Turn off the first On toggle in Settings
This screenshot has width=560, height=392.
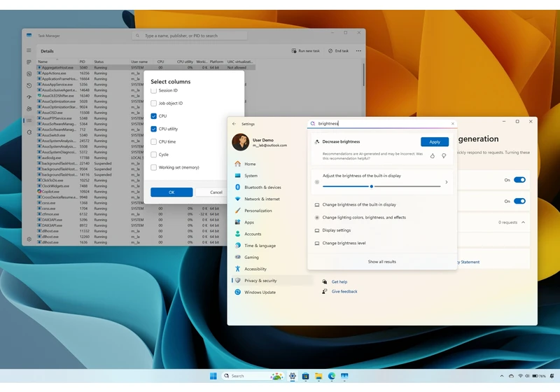tap(519, 180)
